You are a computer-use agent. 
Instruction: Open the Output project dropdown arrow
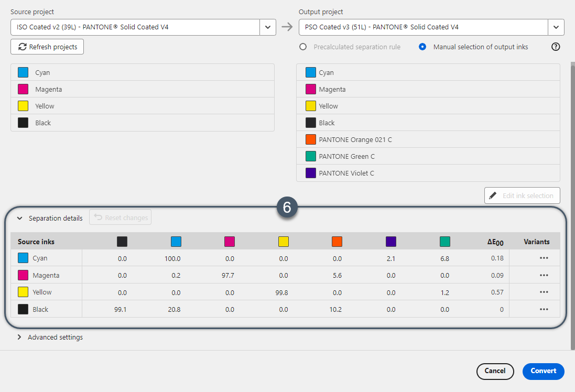[556, 27]
